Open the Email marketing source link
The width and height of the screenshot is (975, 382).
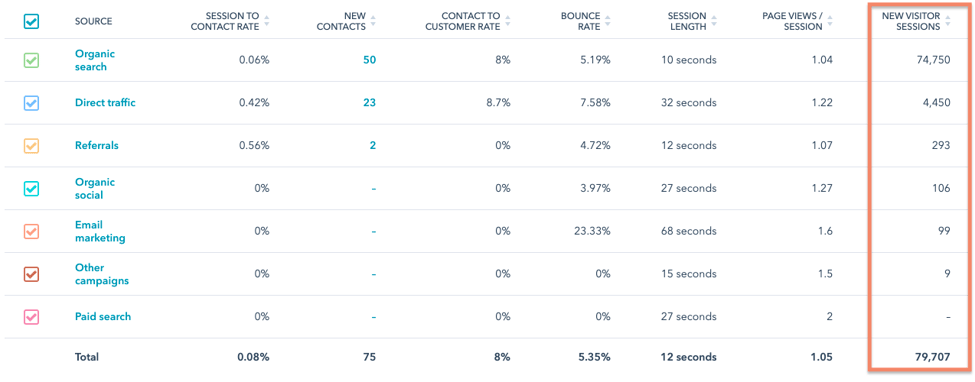pyautogui.click(x=100, y=231)
